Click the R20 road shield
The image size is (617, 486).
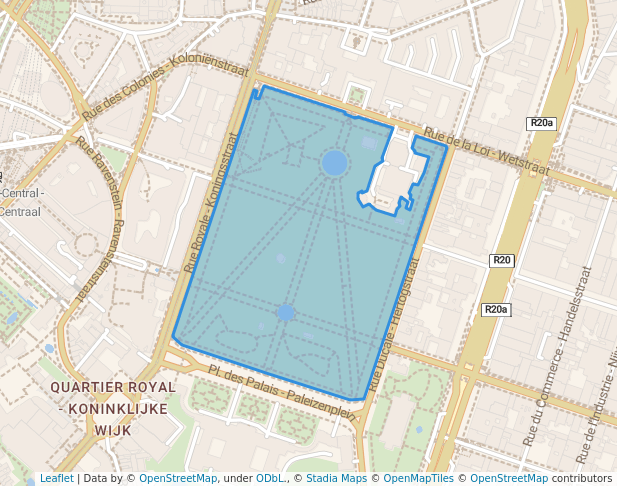pos(502,260)
